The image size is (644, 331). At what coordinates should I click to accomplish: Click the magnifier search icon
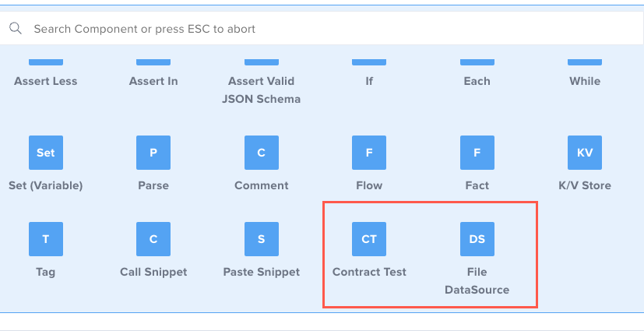pyautogui.click(x=16, y=29)
